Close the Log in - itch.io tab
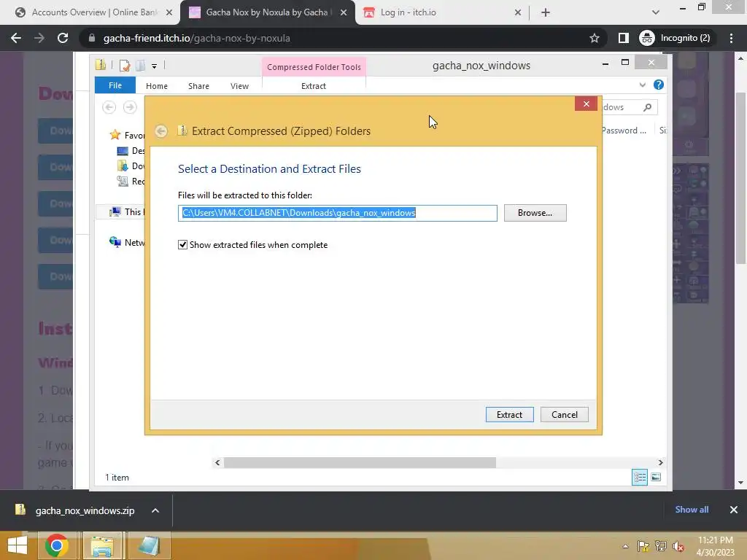The width and height of the screenshot is (747, 560). click(x=518, y=13)
